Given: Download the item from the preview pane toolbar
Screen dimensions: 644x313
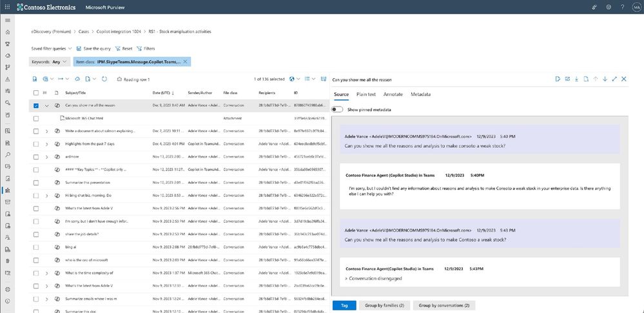Looking at the screenshot, I should (576, 79).
